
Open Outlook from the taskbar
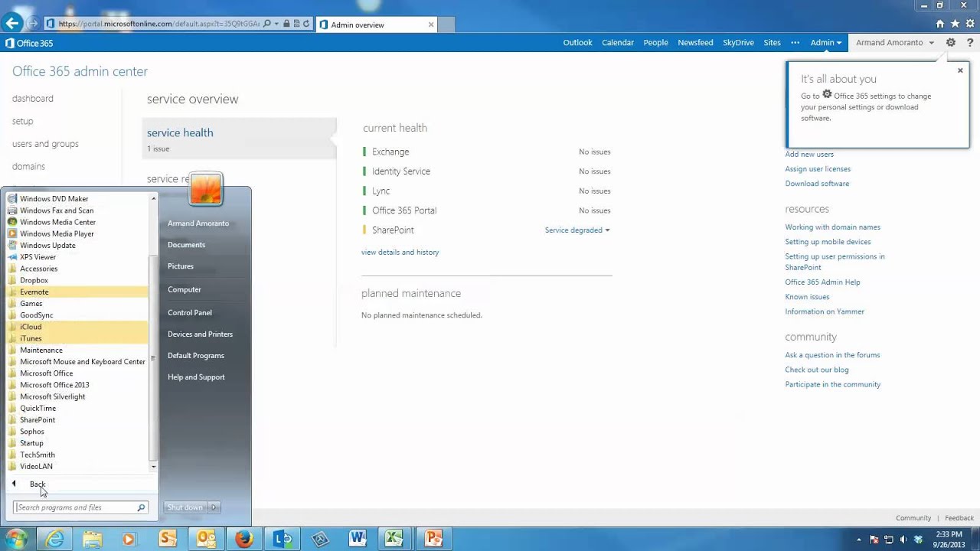point(206,539)
